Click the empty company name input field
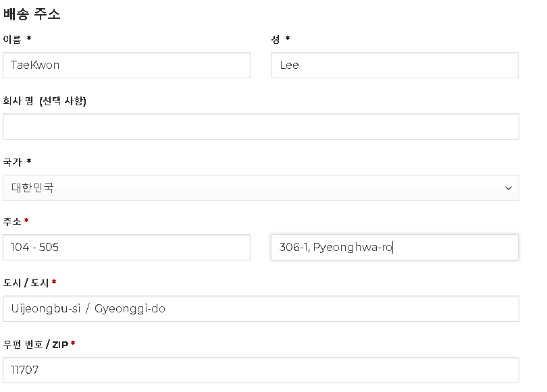This screenshot has height=392, width=547. (x=261, y=126)
